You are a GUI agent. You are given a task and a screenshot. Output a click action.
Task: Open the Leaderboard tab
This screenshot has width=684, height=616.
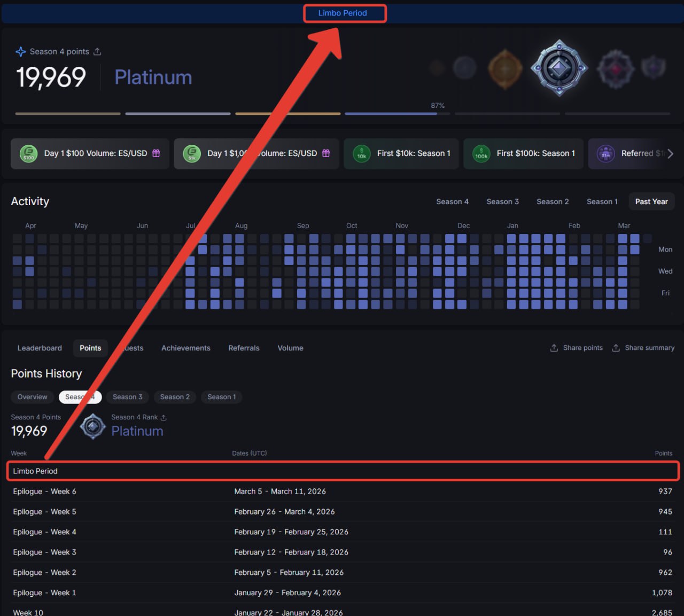(x=40, y=348)
